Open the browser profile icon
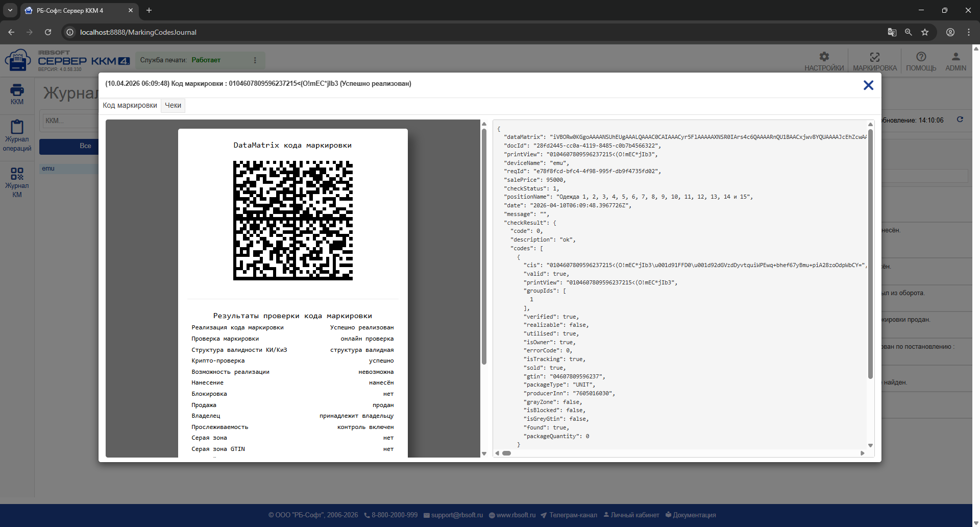980x527 pixels. click(950, 32)
